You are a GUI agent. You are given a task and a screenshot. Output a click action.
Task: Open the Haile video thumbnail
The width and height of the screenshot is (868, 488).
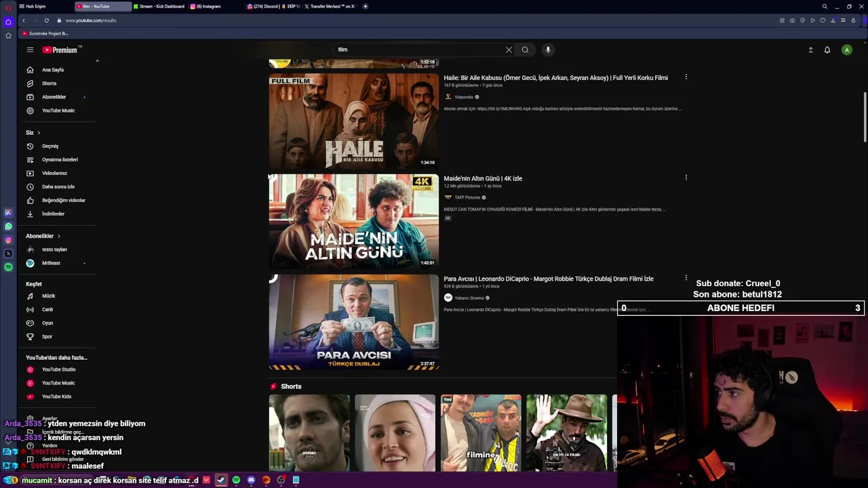coord(354,121)
